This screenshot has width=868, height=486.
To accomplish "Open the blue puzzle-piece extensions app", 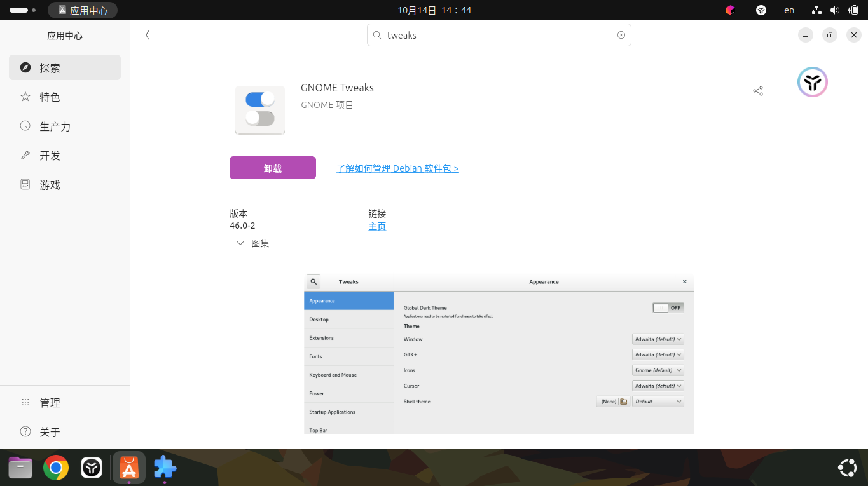I will (x=165, y=468).
